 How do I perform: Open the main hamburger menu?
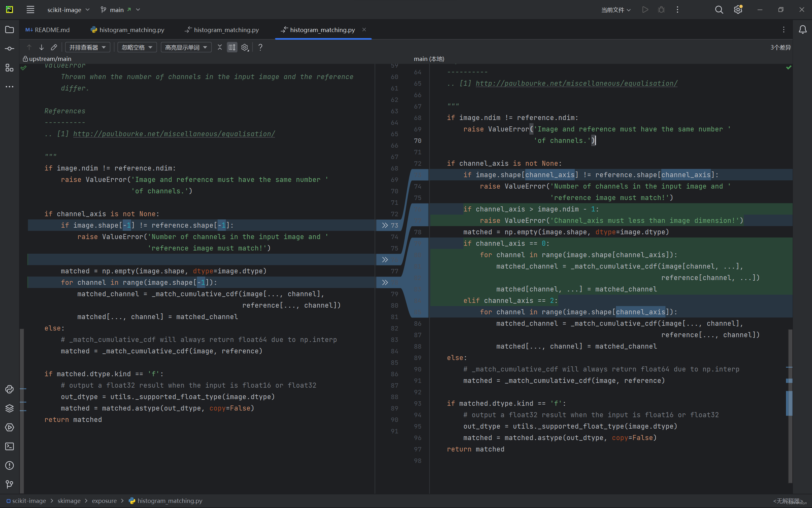coord(30,10)
